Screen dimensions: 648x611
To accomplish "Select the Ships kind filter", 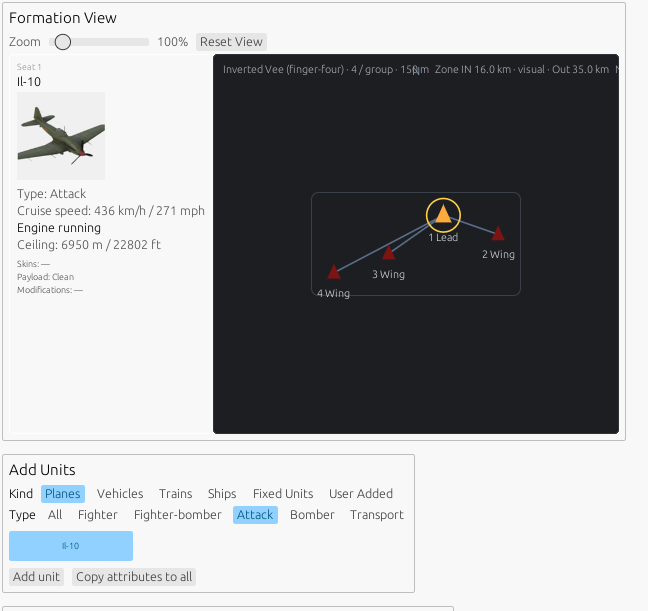I will [x=222, y=494].
